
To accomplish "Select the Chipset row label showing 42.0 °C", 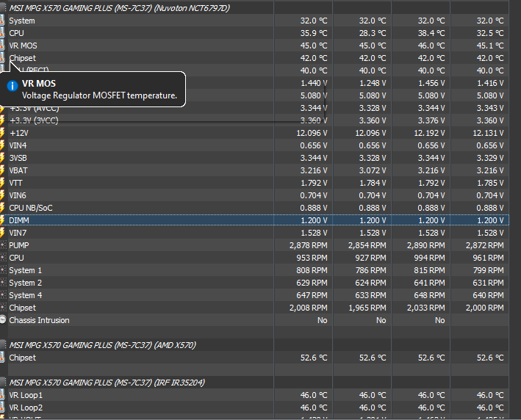I will [22, 58].
